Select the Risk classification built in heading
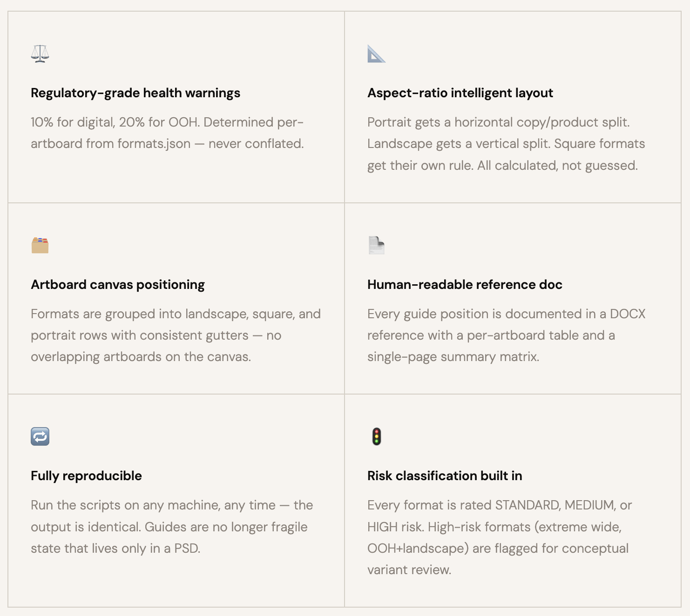The image size is (690, 616). point(445,476)
